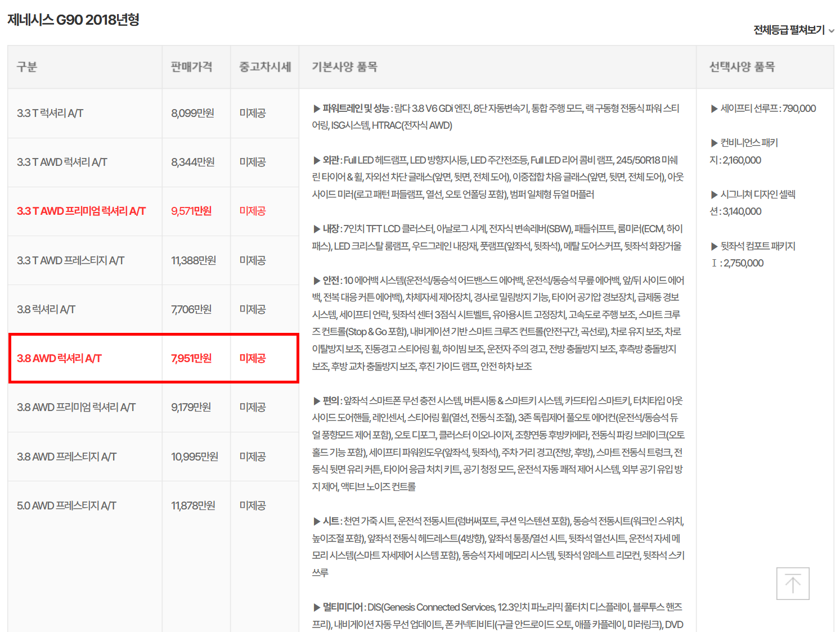
Task: Click the 뒷좌석 컴포트 패키지 option item
Action: click(753, 255)
